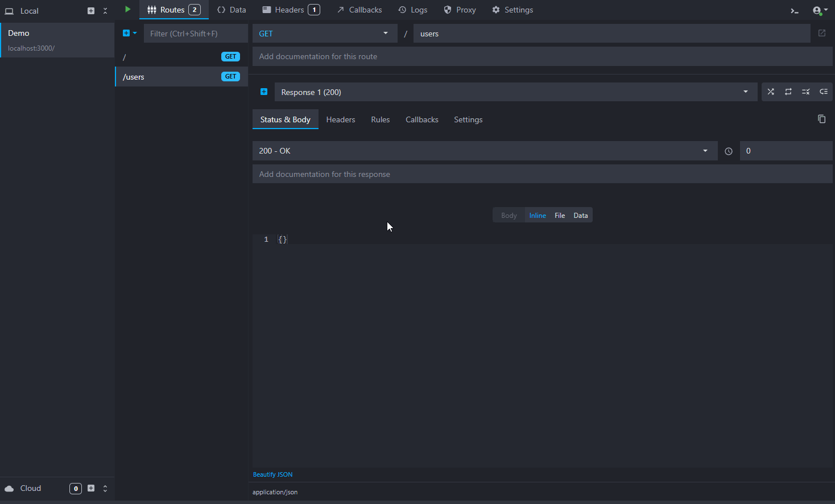Viewport: 835px width, 504px height.
Task: Click the add route plus icon
Action: (126, 33)
